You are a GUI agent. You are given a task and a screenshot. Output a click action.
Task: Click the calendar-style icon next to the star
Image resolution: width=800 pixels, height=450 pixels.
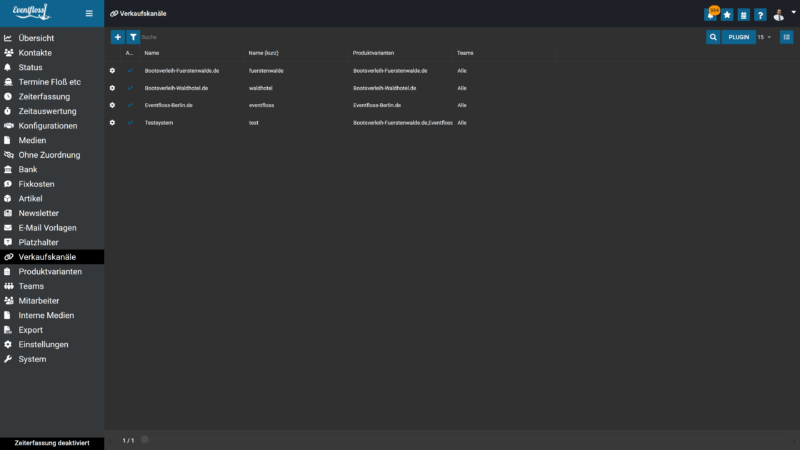tap(743, 15)
